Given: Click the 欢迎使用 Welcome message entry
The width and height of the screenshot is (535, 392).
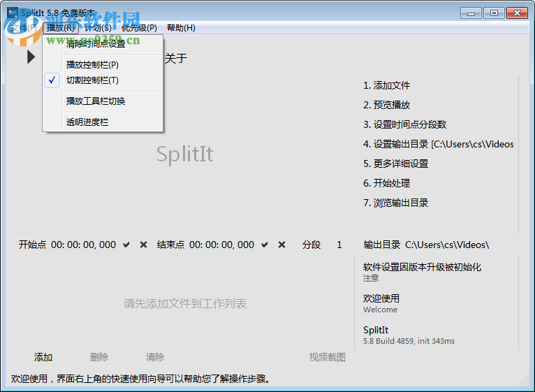Looking at the screenshot, I should 381,303.
